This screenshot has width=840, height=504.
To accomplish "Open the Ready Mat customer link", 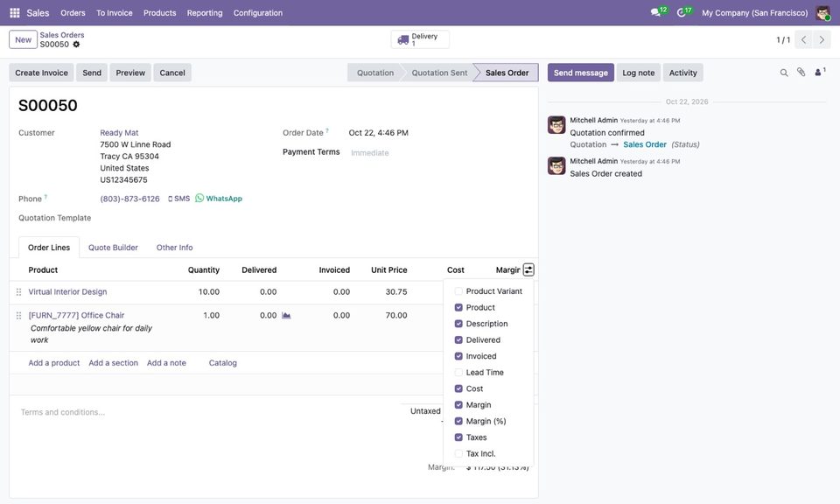I will click(119, 133).
